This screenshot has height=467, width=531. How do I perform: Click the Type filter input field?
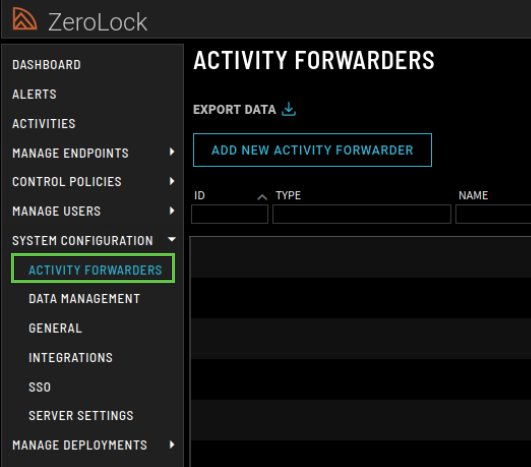(x=362, y=214)
